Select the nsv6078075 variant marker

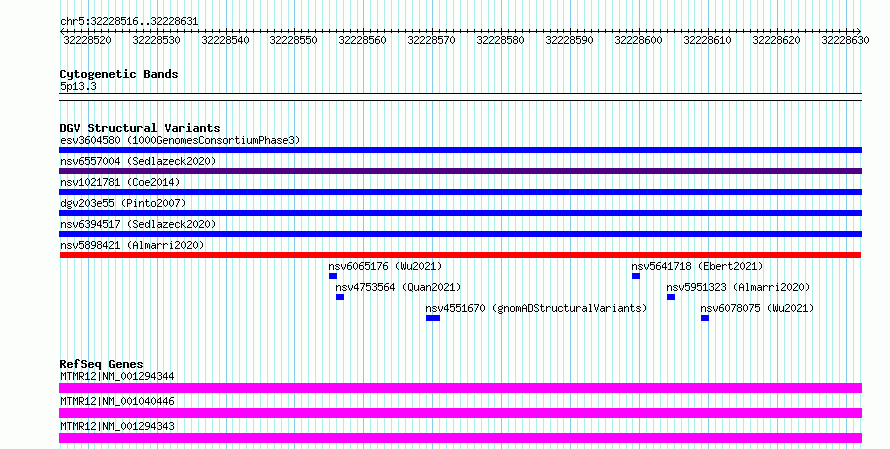[x=705, y=318]
